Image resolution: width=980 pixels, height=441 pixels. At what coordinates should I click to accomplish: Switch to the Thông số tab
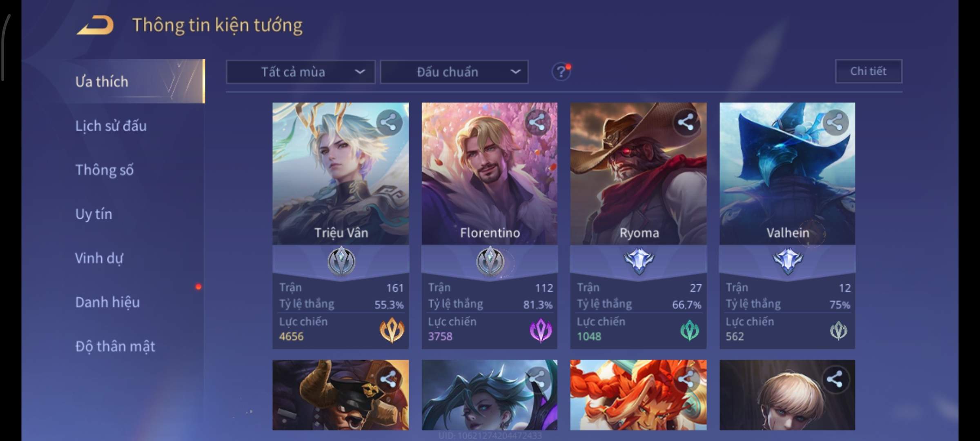105,170
